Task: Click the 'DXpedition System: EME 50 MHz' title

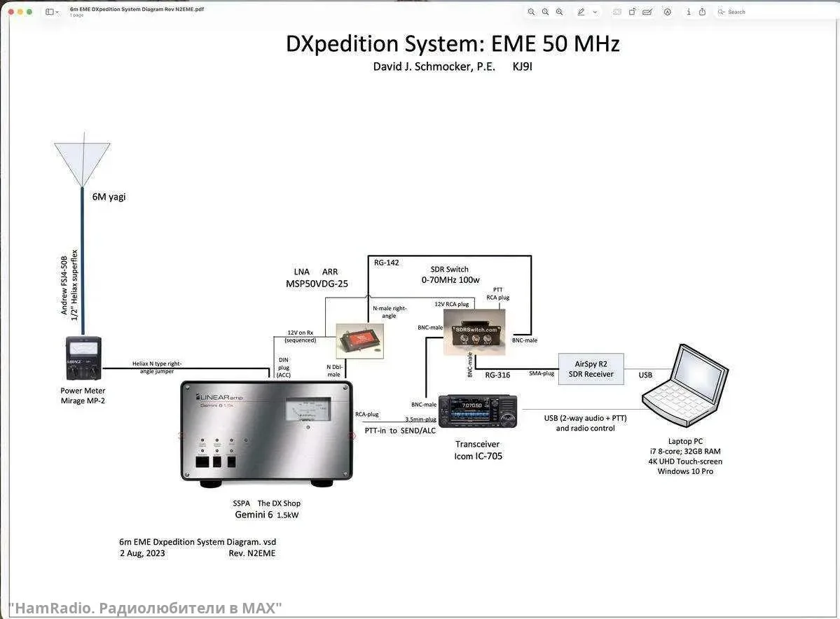Action: (x=453, y=44)
